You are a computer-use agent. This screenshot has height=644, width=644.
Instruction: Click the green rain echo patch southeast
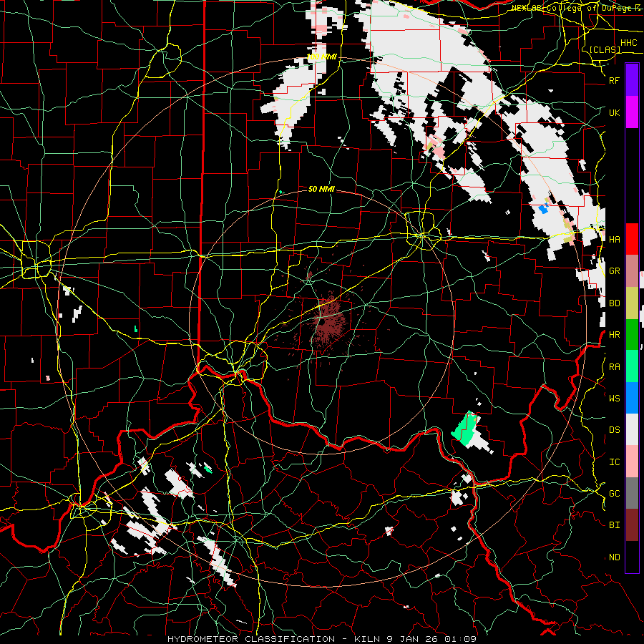464,429
